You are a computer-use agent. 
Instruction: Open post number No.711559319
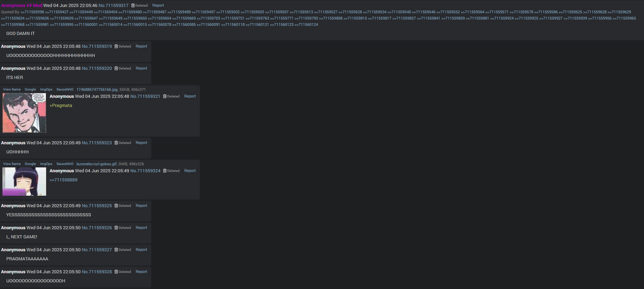[x=97, y=46]
